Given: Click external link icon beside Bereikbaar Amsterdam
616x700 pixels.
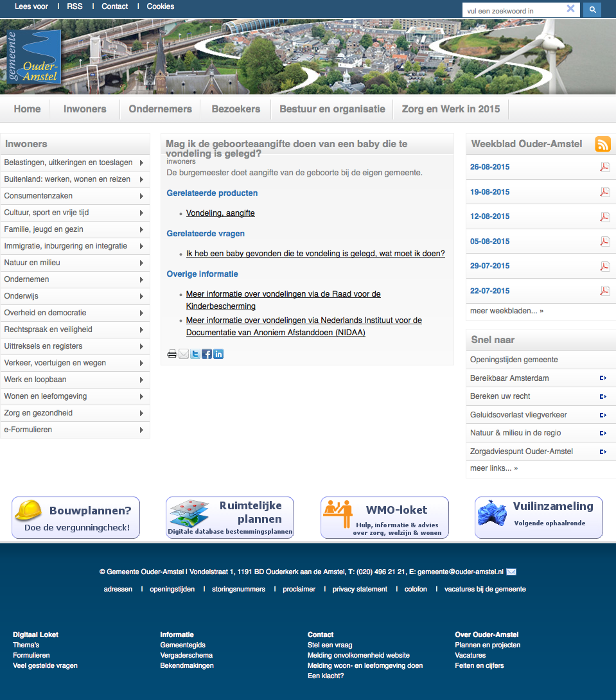Looking at the screenshot, I should coord(603,378).
